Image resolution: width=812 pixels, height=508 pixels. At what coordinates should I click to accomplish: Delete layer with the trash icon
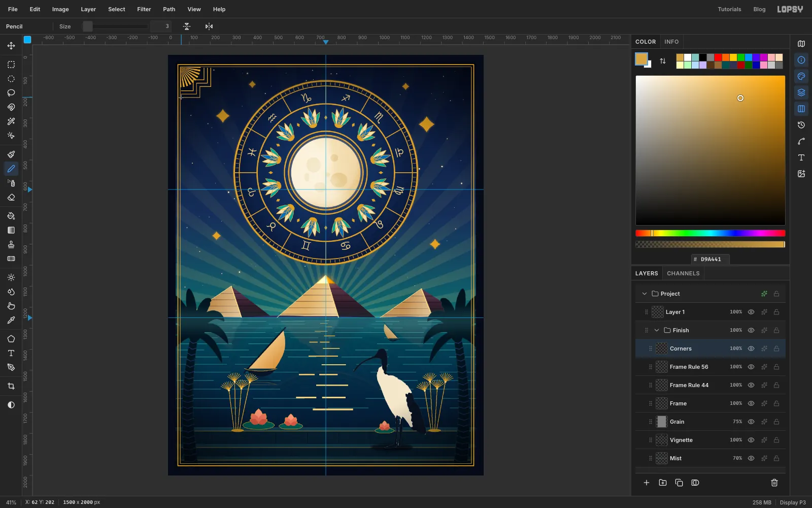(x=774, y=483)
